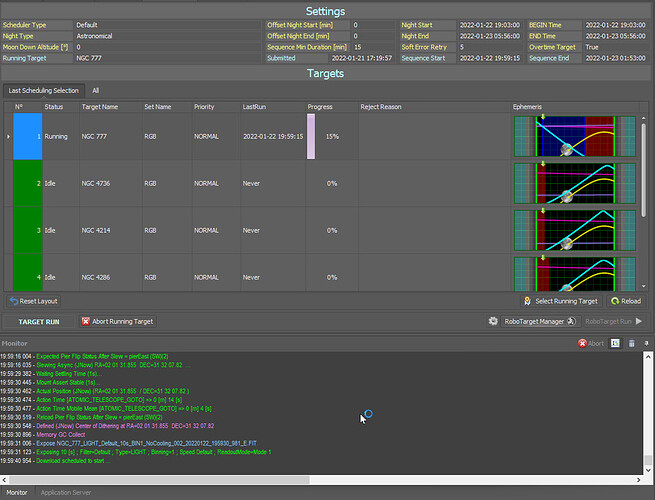Image resolution: width=655 pixels, height=500 pixels.
Task: Click the Reset Layout button
Action: 34,301
